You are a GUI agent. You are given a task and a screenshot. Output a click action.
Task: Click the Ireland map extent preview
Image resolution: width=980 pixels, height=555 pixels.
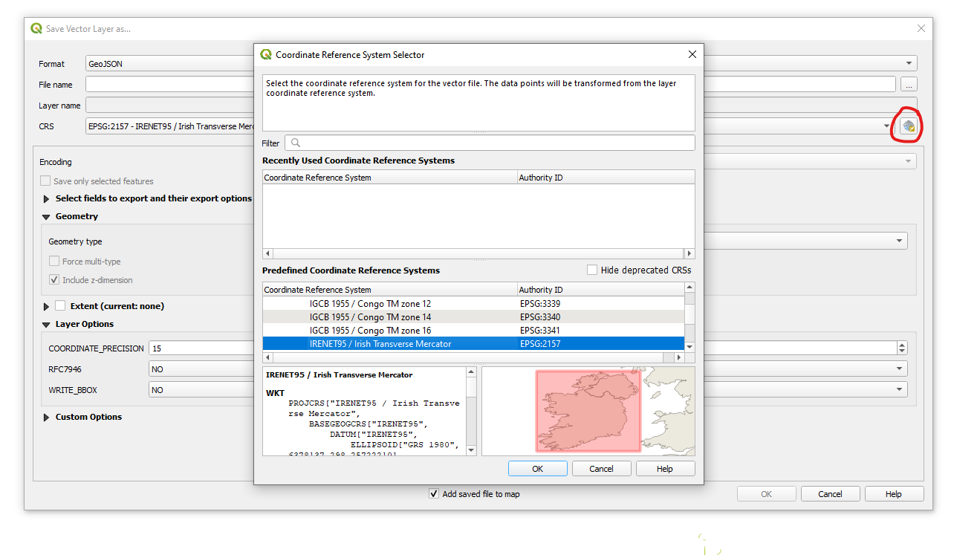click(x=588, y=411)
